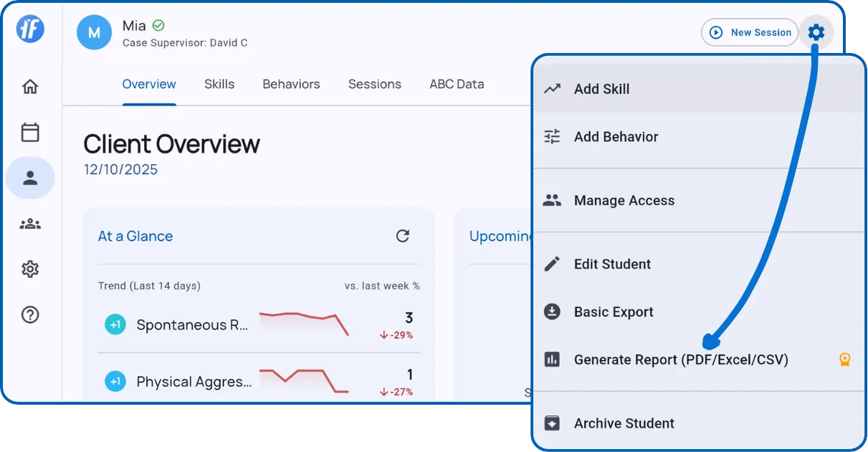Refresh the At a Glance panel
The height and width of the screenshot is (452, 868).
(403, 236)
